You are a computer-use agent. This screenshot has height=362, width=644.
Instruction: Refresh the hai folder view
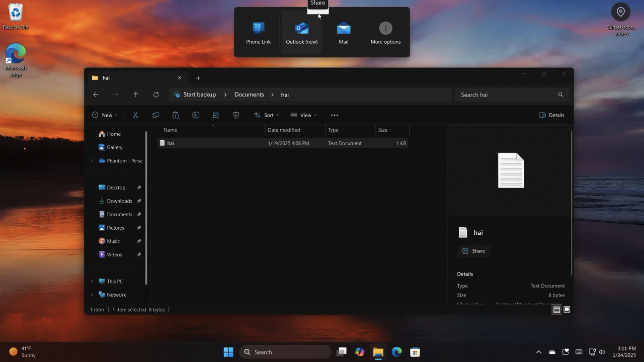[x=156, y=95]
